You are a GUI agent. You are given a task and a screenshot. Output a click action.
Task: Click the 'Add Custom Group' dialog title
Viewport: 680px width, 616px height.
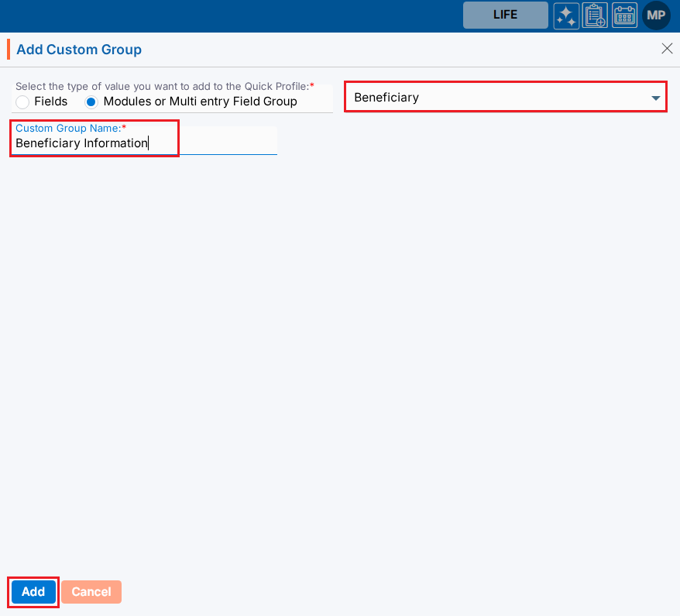point(79,50)
